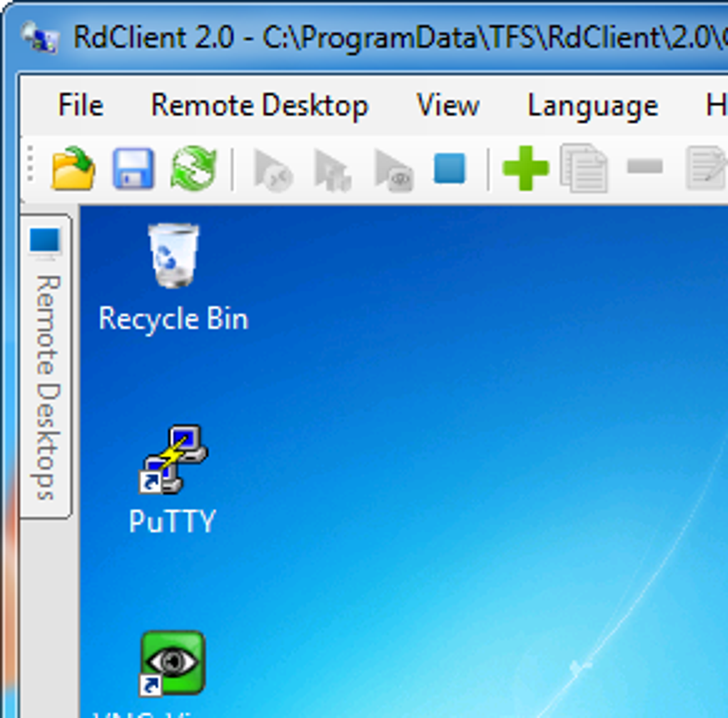
Task: Click the disabled Connect play icon
Action: click(273, 171)
